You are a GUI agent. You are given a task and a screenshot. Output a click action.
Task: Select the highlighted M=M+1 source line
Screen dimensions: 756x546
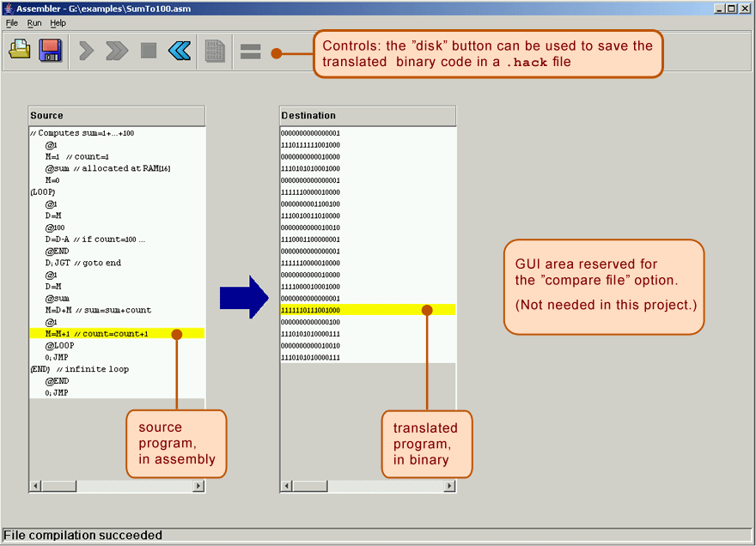(96, 334)
